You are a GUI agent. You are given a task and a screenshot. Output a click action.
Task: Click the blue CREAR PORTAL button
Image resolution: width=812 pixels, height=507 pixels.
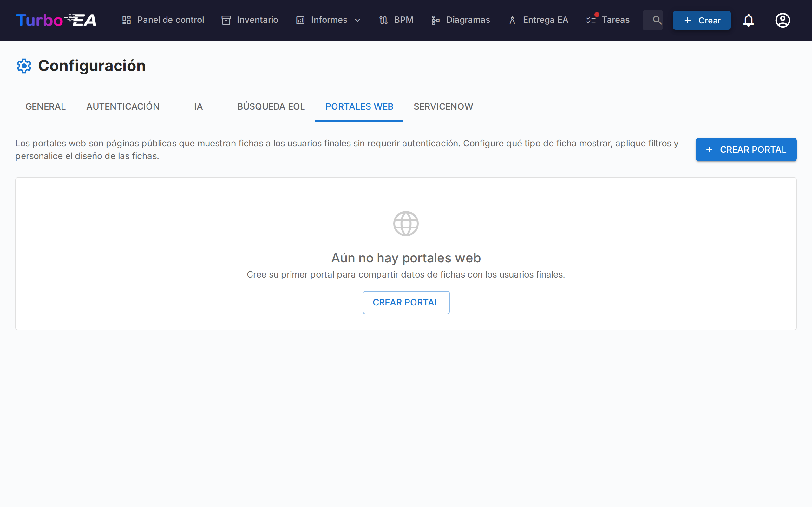click(746, 150)
